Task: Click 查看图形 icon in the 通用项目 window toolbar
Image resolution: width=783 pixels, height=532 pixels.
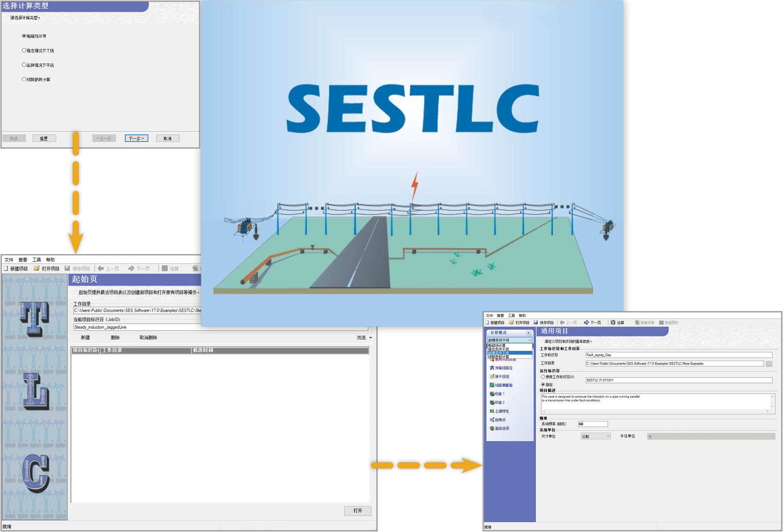Action: click(661, 323)
